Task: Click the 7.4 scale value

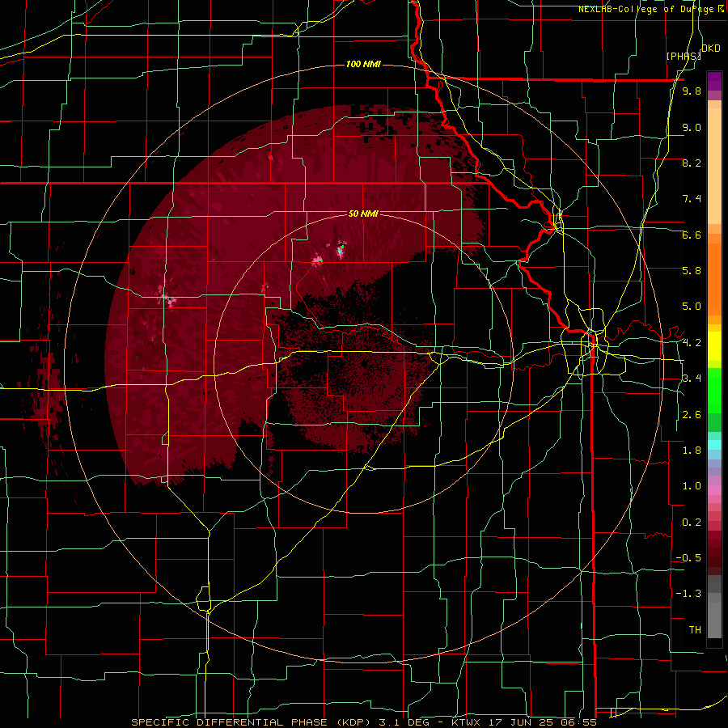Action: click(x=692, y=199)
